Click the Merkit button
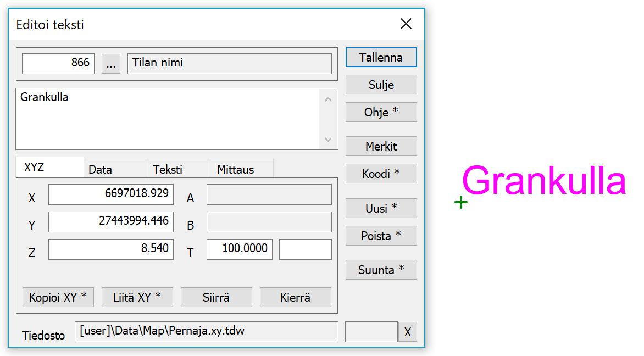Image resolution: width=644 pixels, height=356 pixels. 381,147
